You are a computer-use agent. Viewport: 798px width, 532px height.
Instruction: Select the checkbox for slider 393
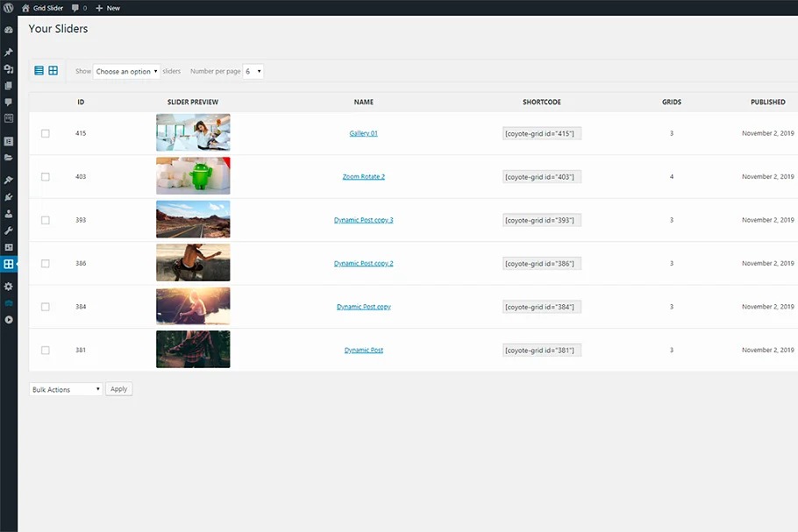(x=46, y=220)
